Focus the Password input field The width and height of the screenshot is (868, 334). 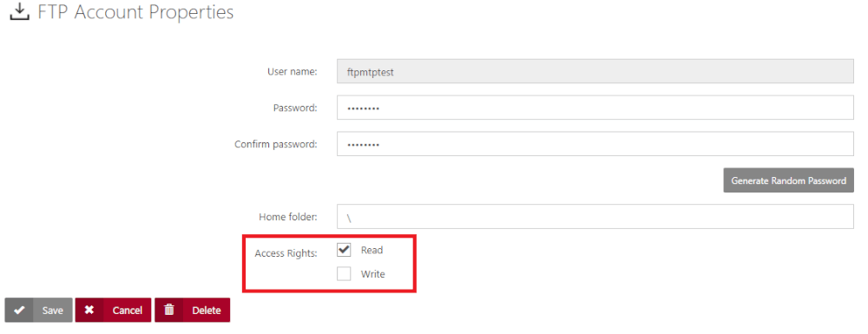coord(595,108)
